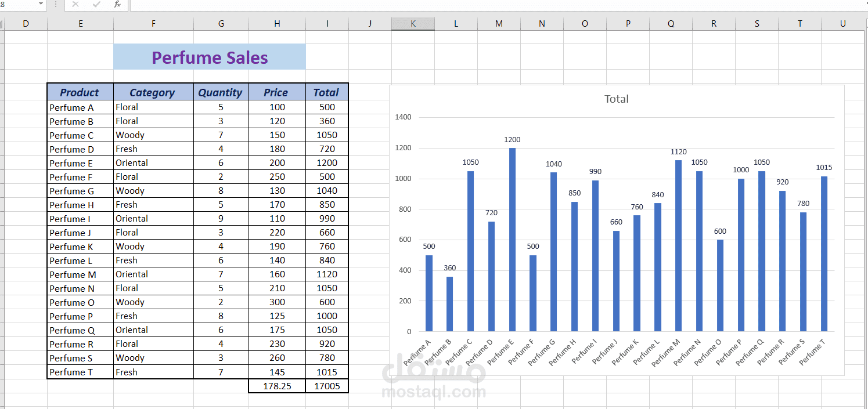Image resolution: width=868 pixels, height=409 pixels.
Task: Click the 360 data label in chart
Action: point(450,268)
